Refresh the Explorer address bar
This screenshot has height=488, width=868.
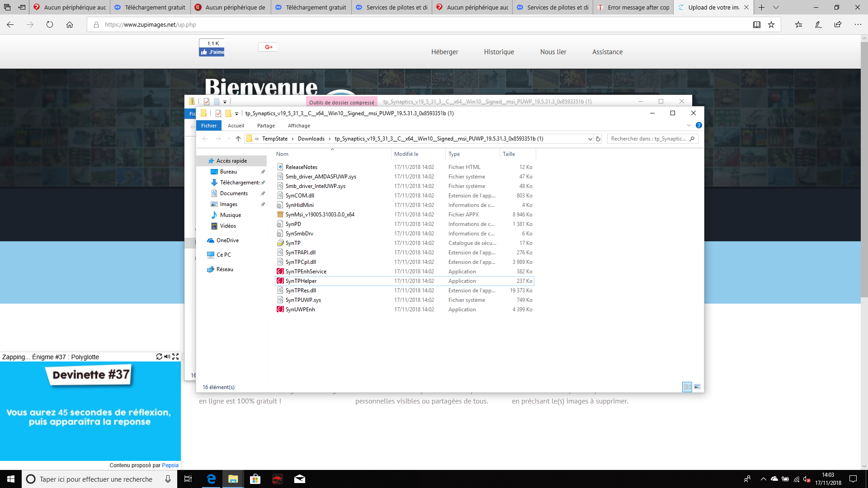598,139
